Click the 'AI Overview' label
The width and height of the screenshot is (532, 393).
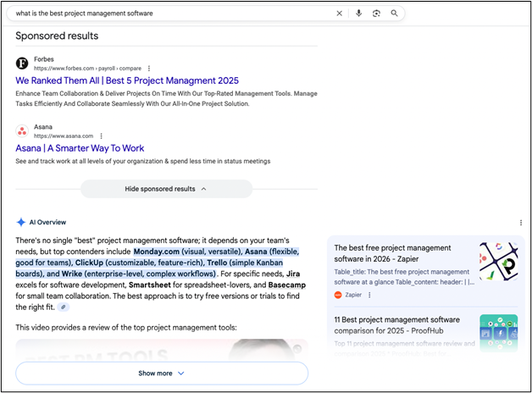pos(47,222)
